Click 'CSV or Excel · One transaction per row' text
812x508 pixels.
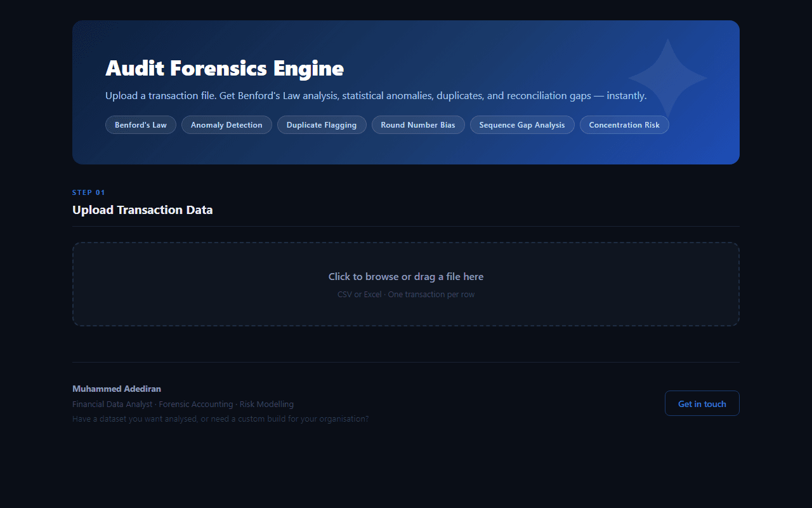point(406,295)
